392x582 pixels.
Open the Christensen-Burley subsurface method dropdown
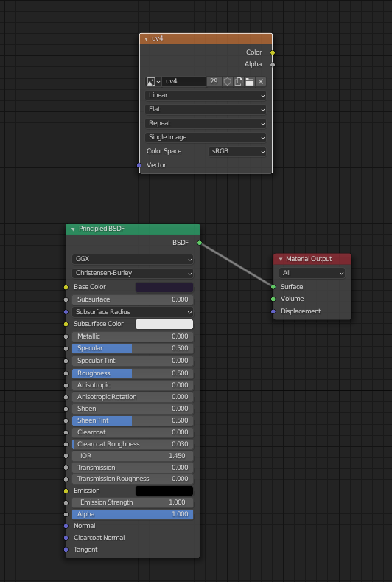pos(133,273)
